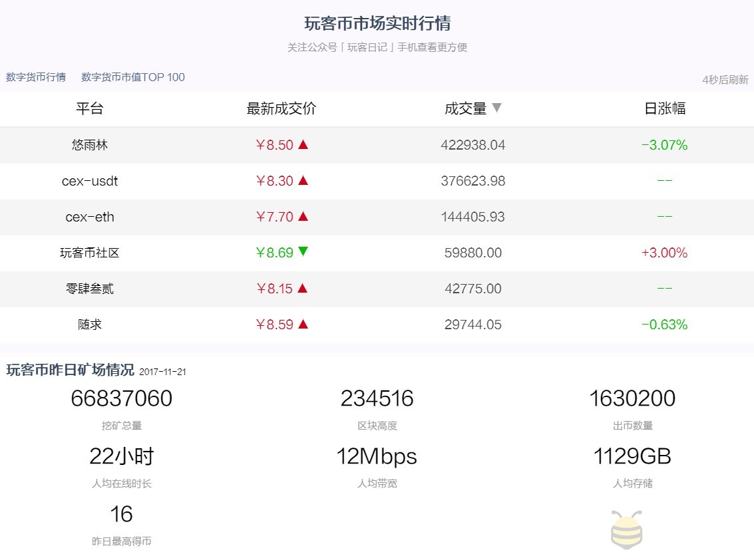The width and height of the screenshot is (754, 560).
Task: Click the 挖矿总量 statistic value 66837060
Action: click(122, 398)
